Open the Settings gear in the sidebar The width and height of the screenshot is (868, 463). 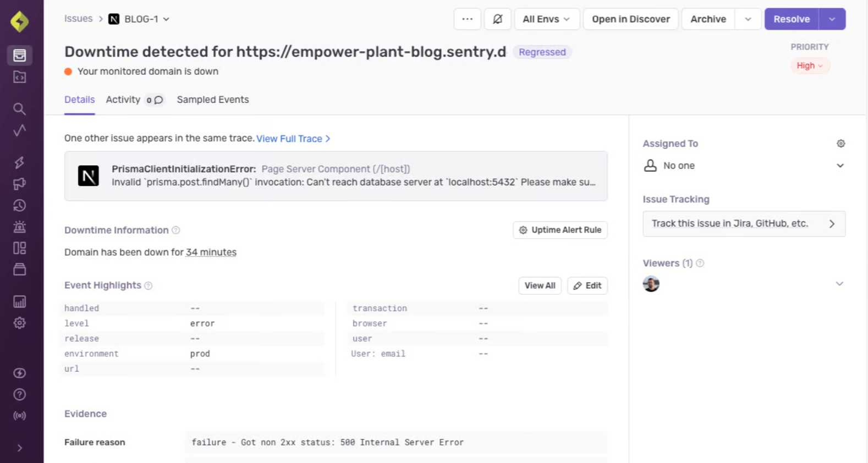pos(19,323)
